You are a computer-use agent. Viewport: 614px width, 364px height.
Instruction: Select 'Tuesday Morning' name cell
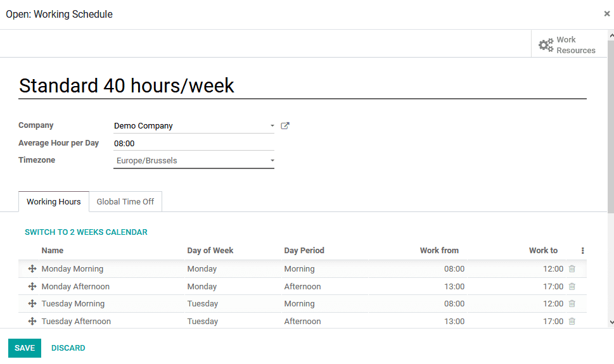tap(73, 304)
